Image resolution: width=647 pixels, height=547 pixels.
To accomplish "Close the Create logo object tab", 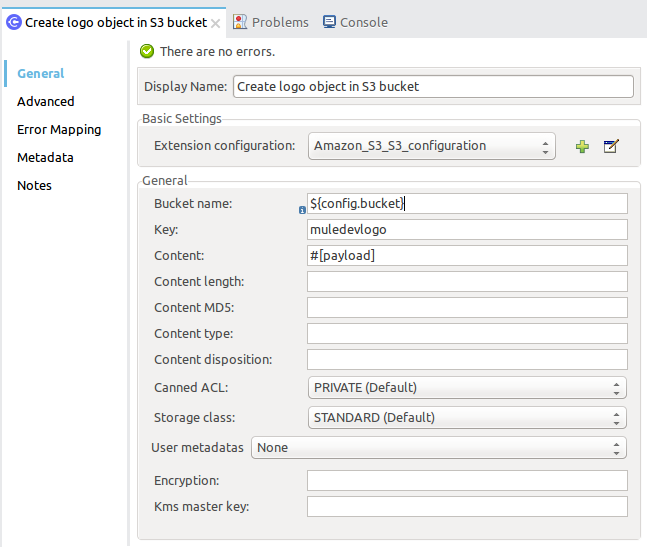I will (x=216, y=22).
